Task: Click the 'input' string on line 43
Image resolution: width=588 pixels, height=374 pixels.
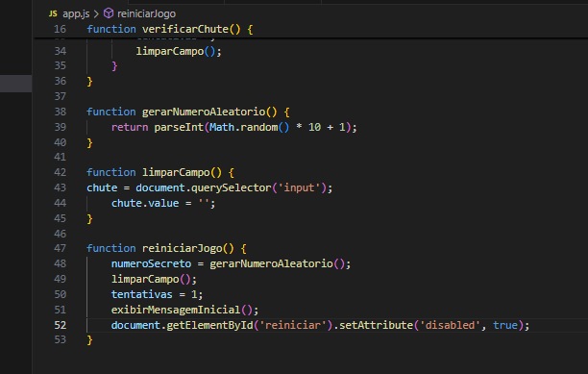Action: click(299, 187)
